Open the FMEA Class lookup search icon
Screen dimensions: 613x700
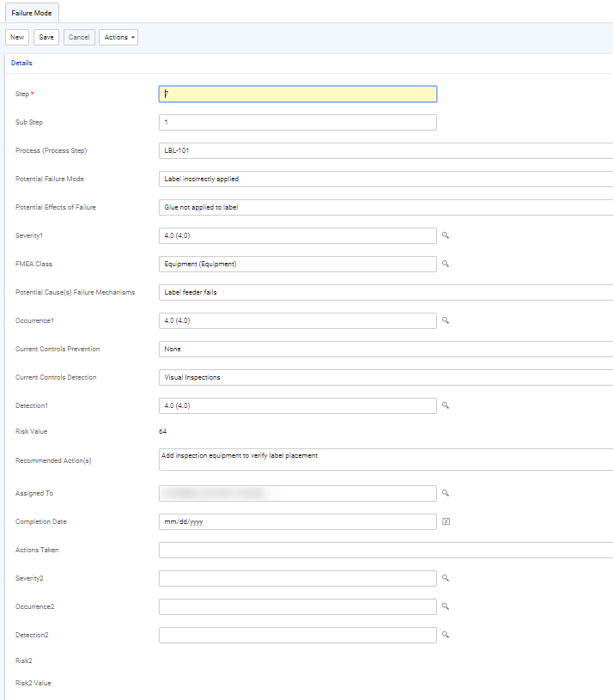point(445,264)
